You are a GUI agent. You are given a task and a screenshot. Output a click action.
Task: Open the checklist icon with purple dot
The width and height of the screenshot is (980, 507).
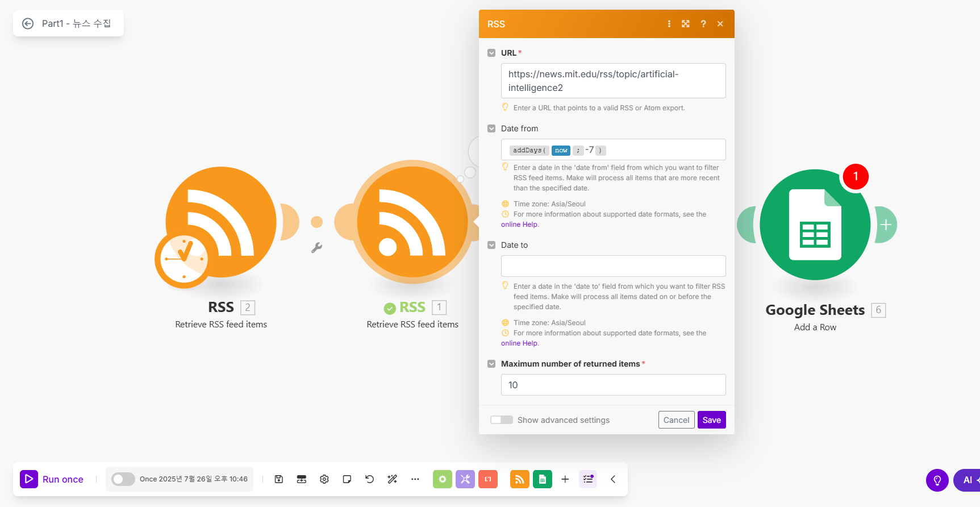point(588,479)
